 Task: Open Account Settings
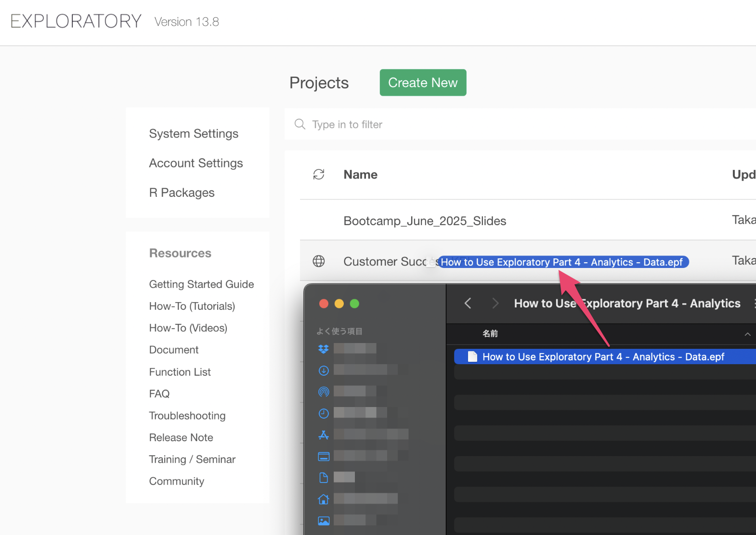[196, 163]
